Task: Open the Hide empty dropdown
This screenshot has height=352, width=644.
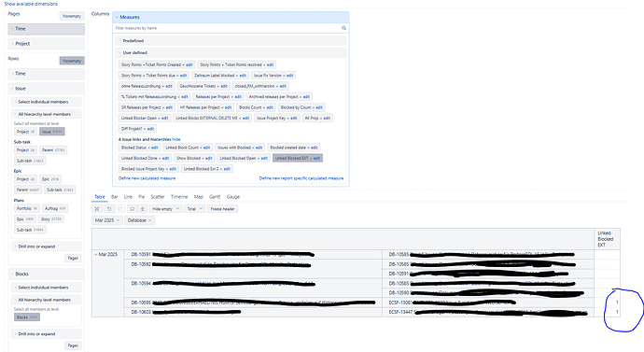Action: point(165,209)
